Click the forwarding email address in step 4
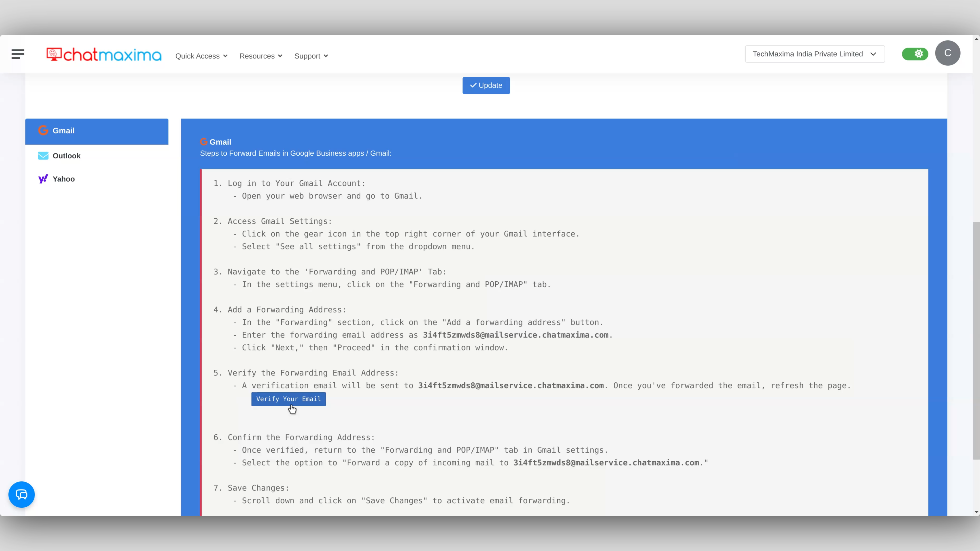This screenshot has height=551, width=980. coord(516,335)
